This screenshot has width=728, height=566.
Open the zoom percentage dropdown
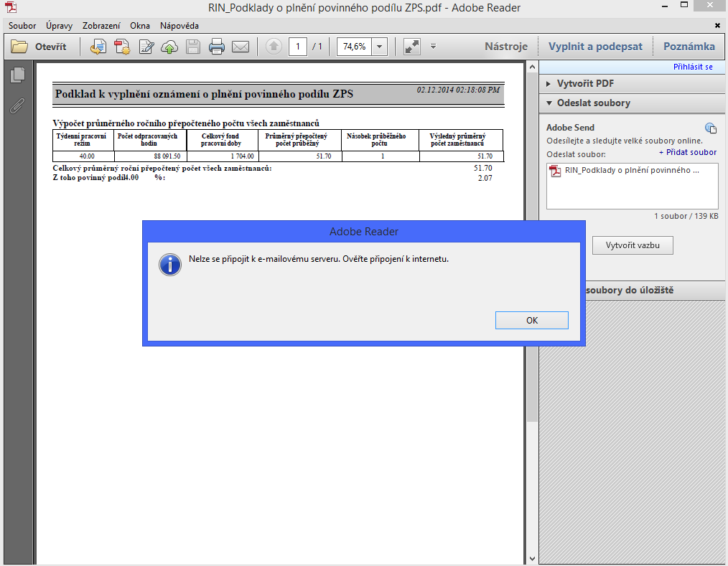pyautogui.click(x=379, y=47)
